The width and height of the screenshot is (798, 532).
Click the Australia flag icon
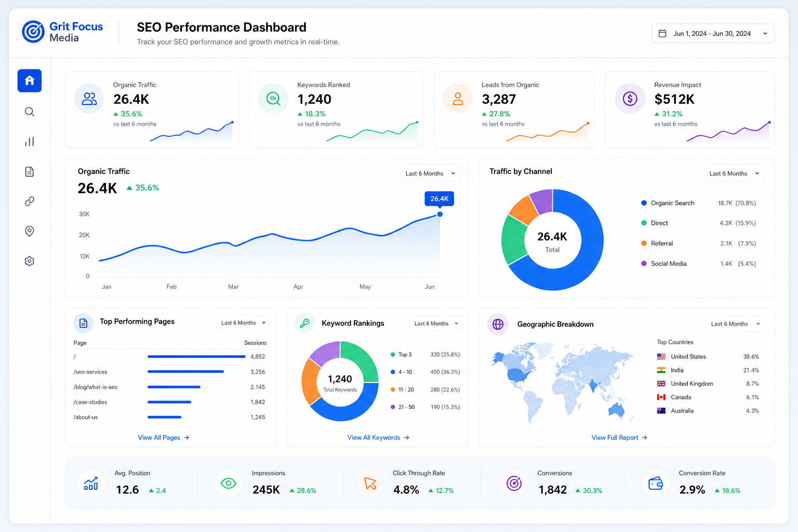(x=661, y=410)
